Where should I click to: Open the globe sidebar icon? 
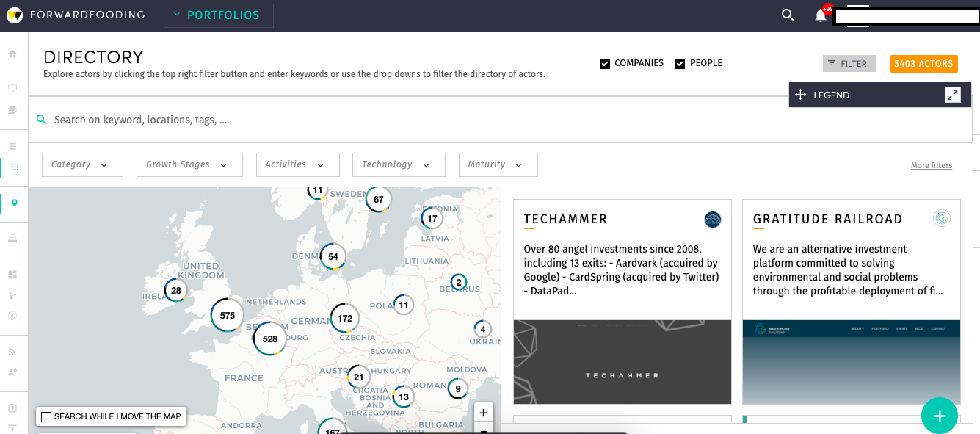(x=12, y=315)
